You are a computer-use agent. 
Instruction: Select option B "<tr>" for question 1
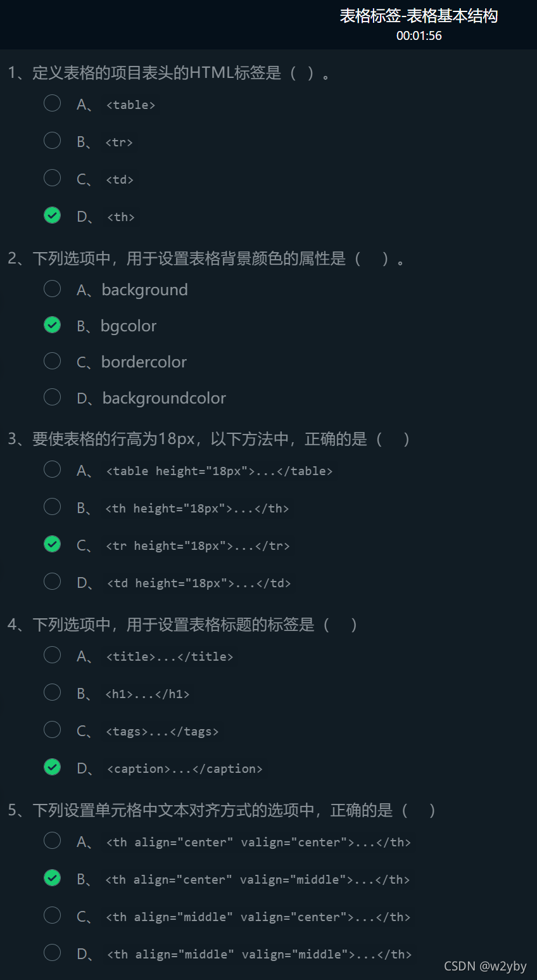click(52, 140)
